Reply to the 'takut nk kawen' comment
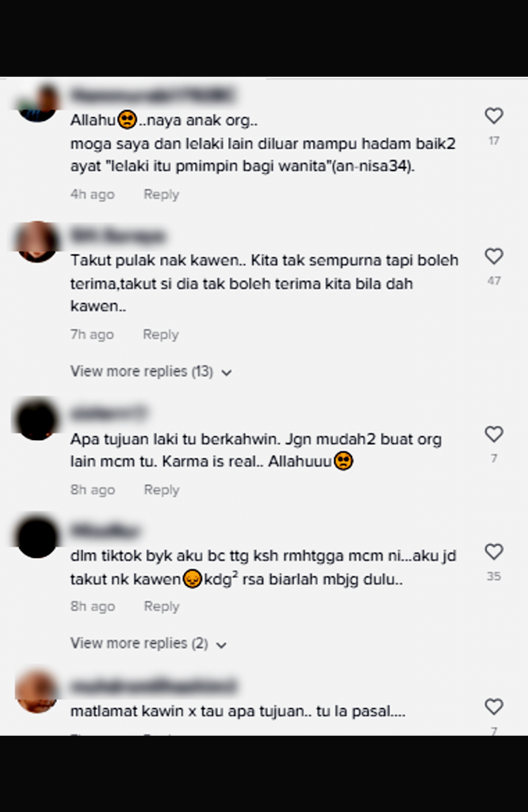 click(x=162, y=607)
